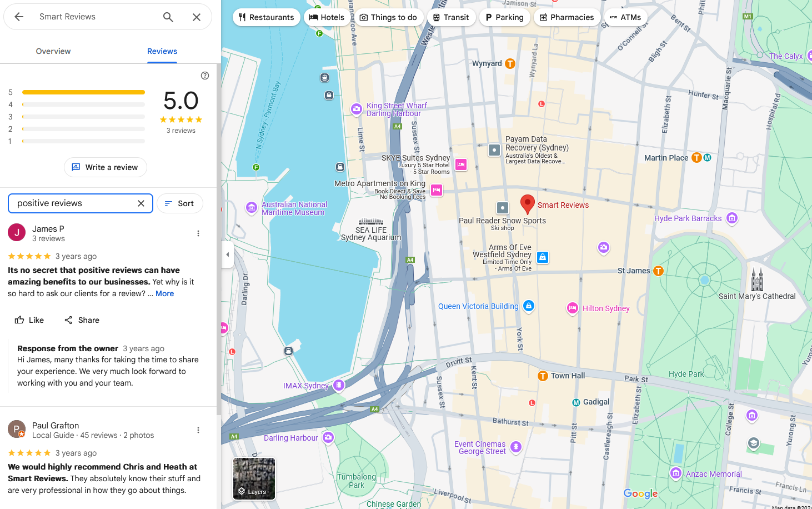Select SKYE Suites Sydney hotel marker
This screenshot has width=812, height=509.
(461, 164)
